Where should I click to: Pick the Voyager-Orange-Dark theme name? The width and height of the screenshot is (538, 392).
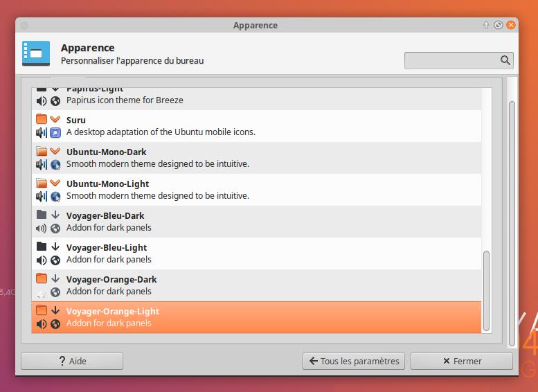pyautogui.click(x=111, y=280)
